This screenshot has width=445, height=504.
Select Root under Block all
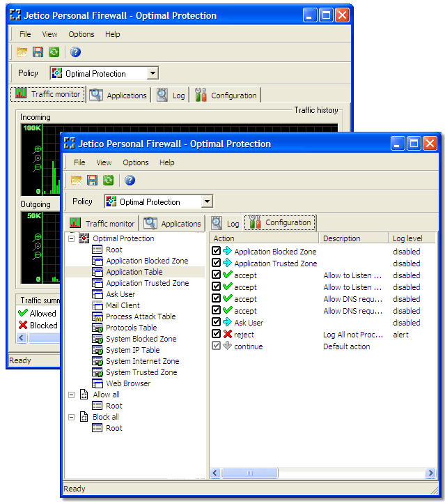click(x=114, y=428)
